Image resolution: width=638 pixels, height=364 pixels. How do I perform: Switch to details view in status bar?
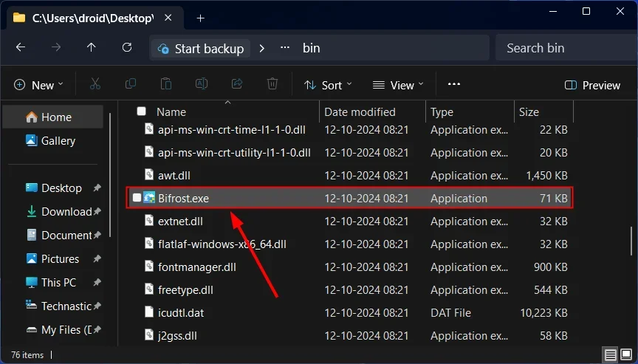(x=611, y=355)
